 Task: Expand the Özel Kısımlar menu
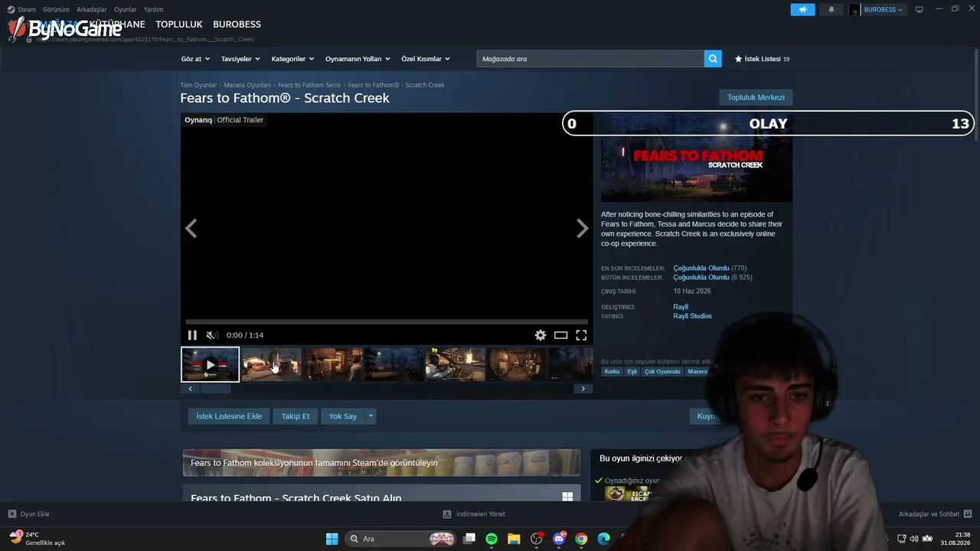[x=426, y=59]
